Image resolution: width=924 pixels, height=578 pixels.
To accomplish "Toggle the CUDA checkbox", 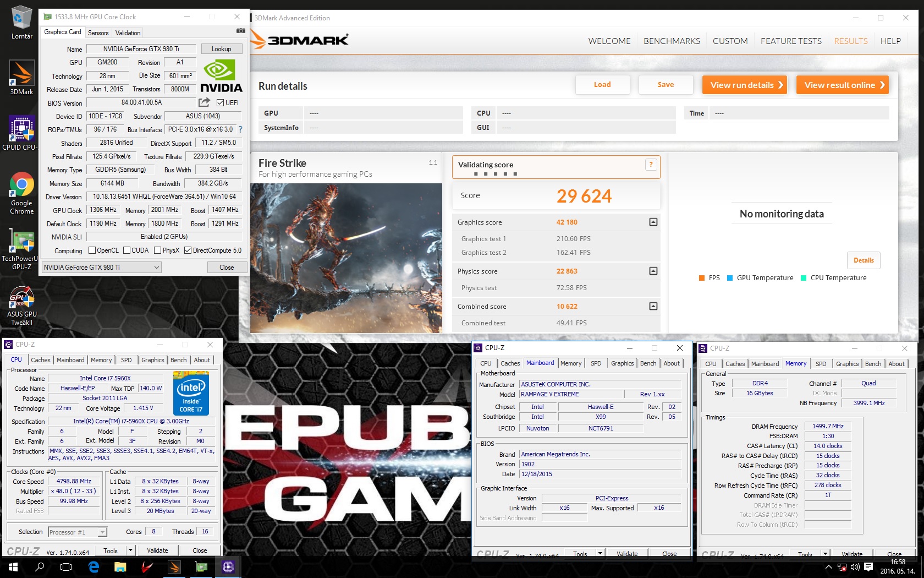I will (x=127, y=250).
